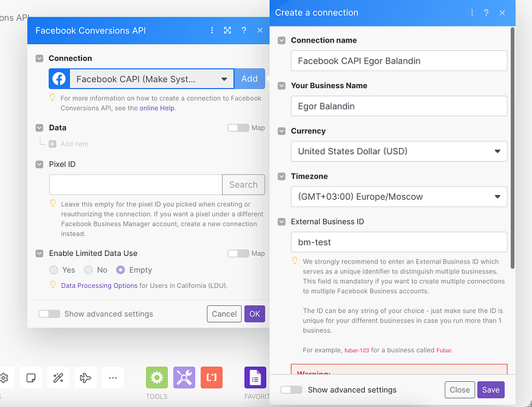The width and height of the screenshot is (532, 407).
Task: Toggle the Timezone section checkbox
Action: tap(282, 177)
